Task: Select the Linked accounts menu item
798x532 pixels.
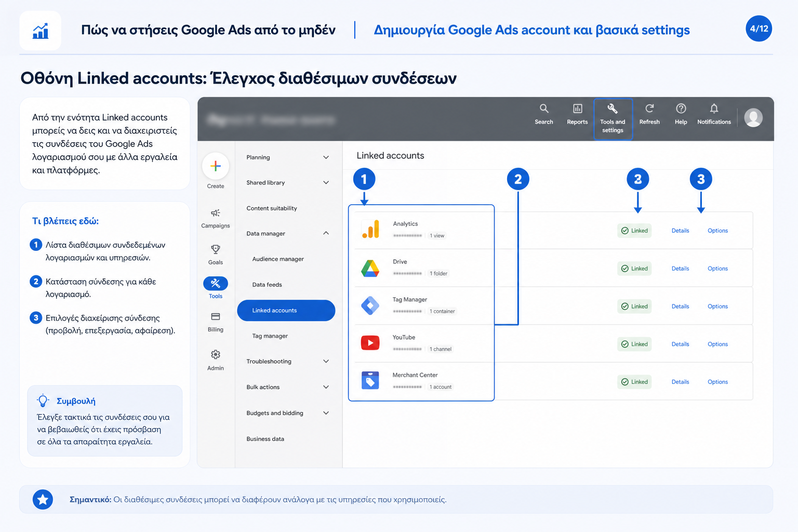Action: (x=286, y=311)
